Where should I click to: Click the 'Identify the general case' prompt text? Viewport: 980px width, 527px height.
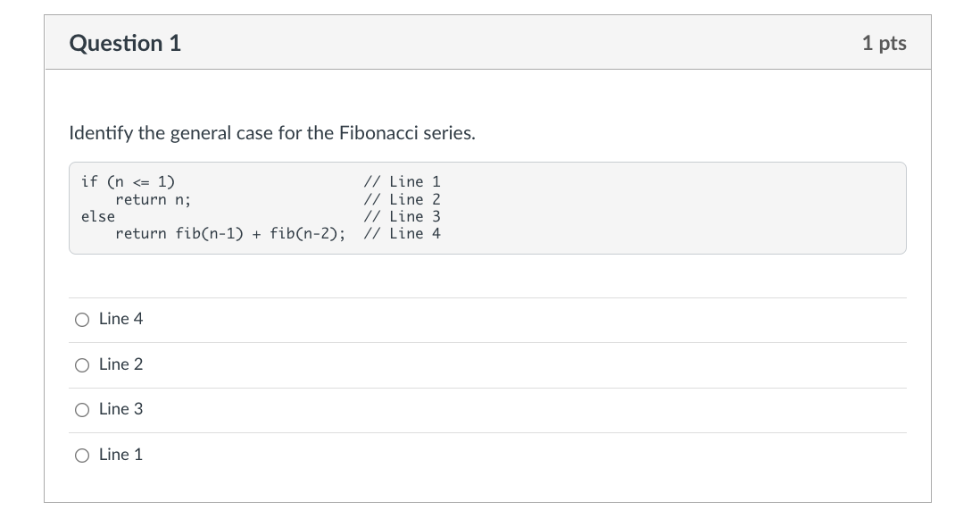(272, 134)
